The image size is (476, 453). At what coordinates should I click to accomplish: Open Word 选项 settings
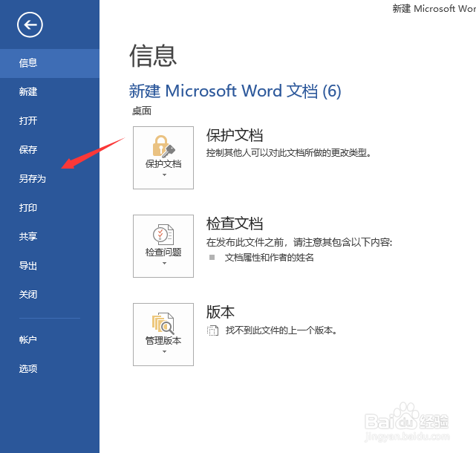[x=50, y=368]
